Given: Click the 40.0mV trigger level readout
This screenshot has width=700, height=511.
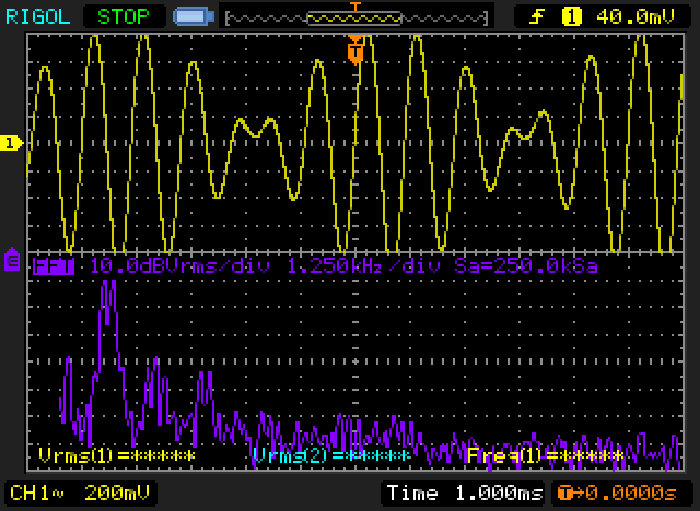Looking at the screenshot, I should 635,17.
